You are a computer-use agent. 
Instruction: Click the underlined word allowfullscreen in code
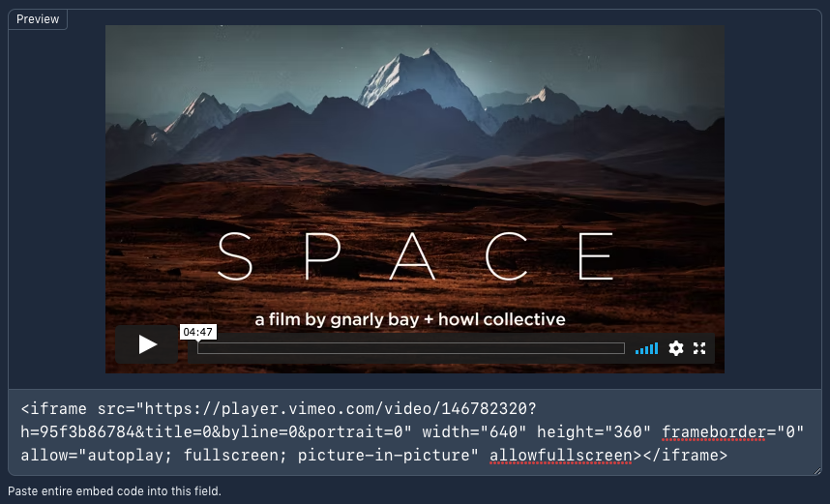560,456
